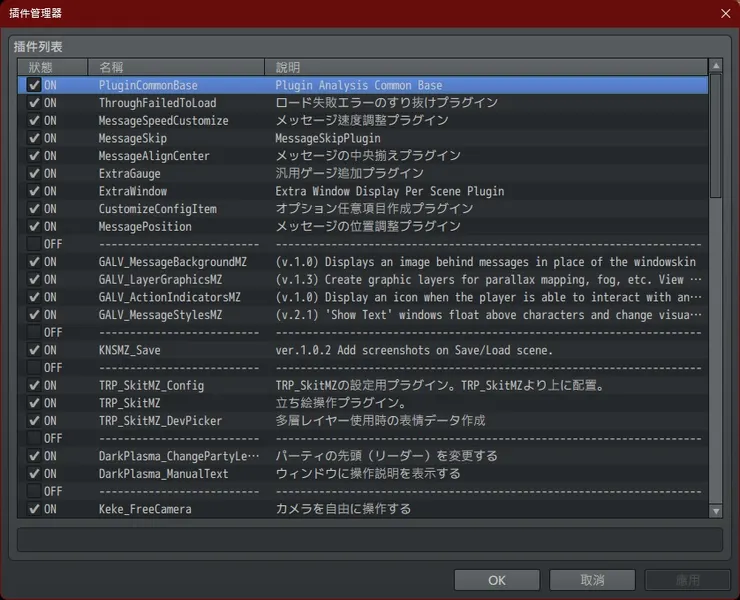Select the MessageSkip plugin name

(133, 138)
